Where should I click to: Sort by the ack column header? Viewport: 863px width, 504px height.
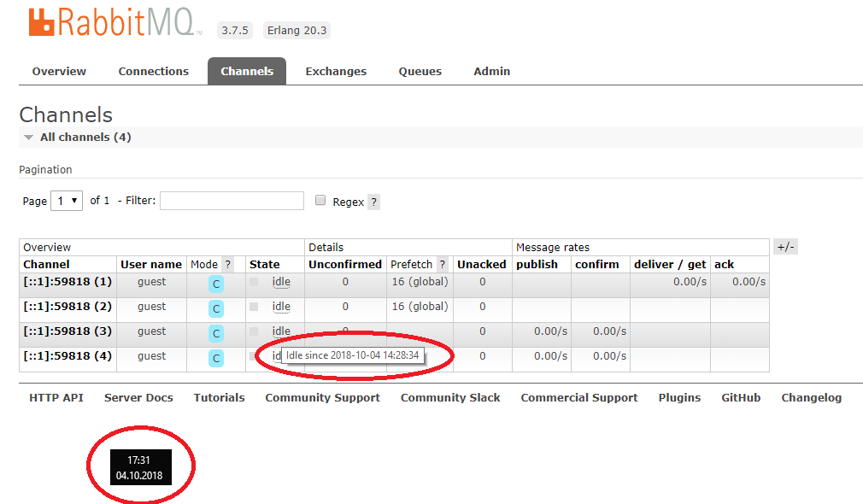coord(725,265)
